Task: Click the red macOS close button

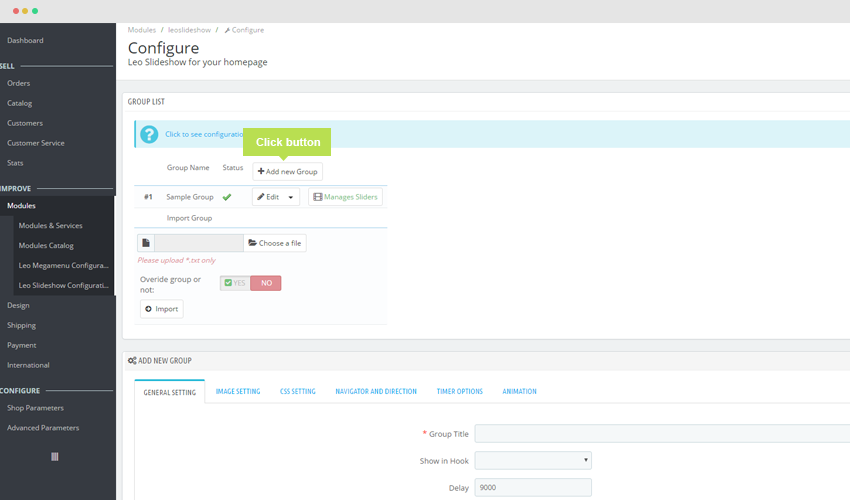Action: tap(16, 11)
